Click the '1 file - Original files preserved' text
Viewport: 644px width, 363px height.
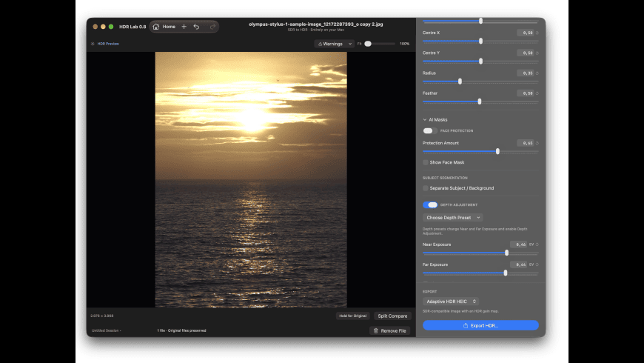[x=181, y=330]
